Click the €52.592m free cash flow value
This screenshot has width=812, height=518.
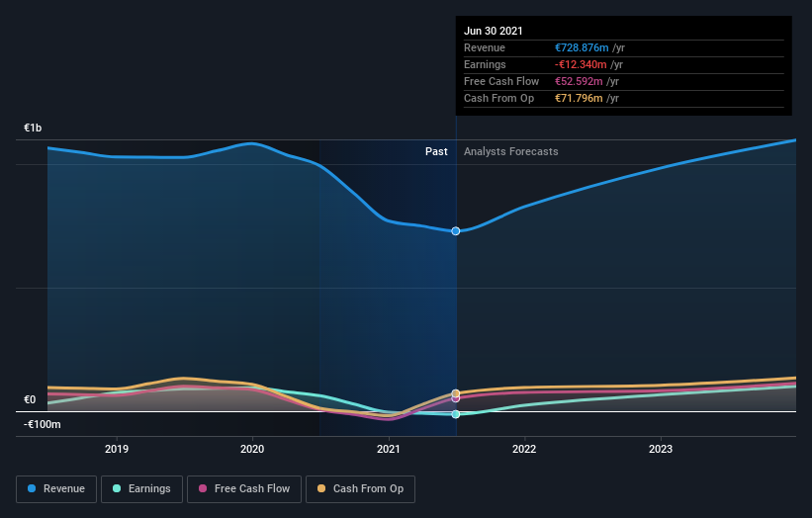tap(579, 81)
